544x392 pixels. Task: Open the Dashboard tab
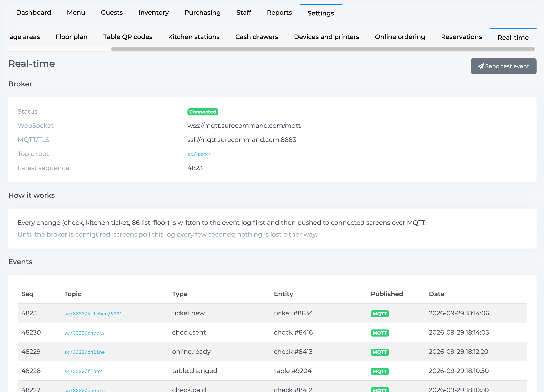point(34,13)
